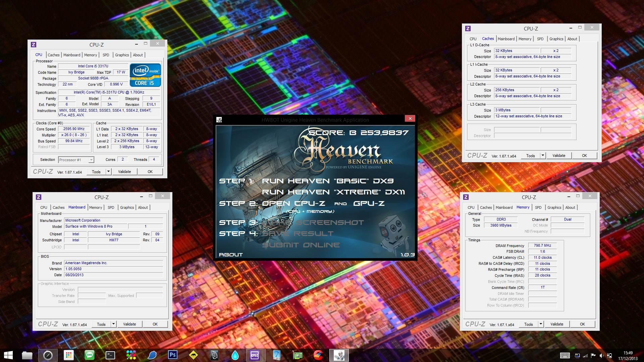
Task: Switch to Caches tab in CPU window
Action: 53,55
